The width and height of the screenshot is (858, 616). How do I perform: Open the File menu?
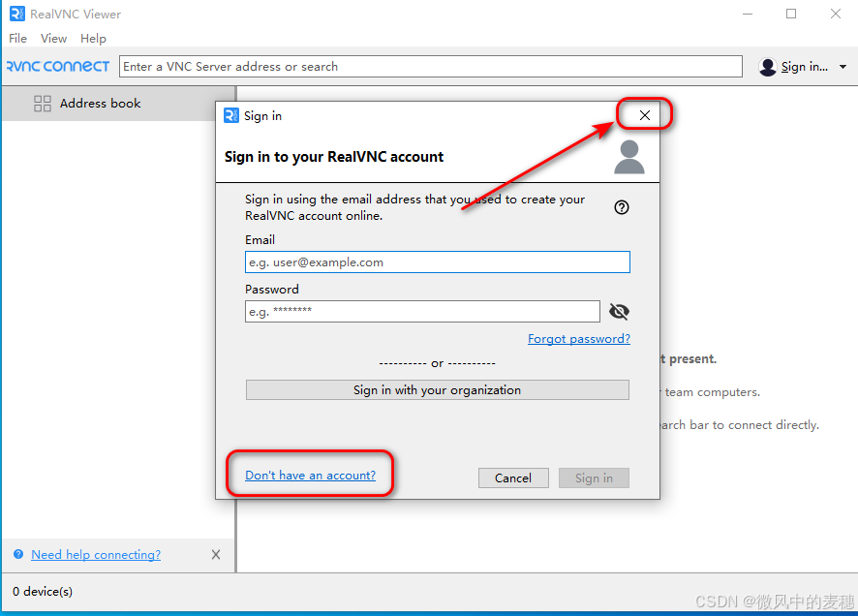coord(17,39)
